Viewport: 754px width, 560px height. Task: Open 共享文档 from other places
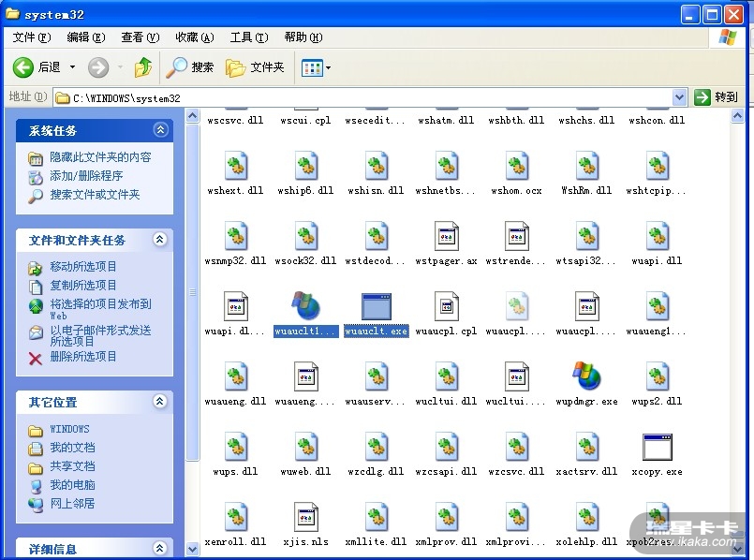coord(72,466)
